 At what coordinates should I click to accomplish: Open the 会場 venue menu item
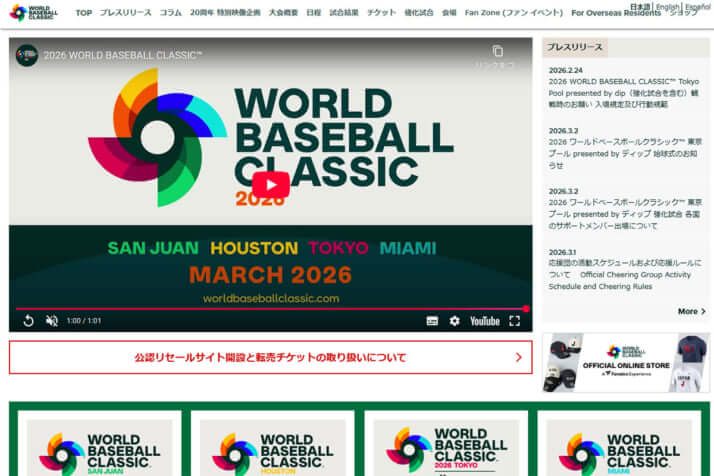[x=449, y=13]
